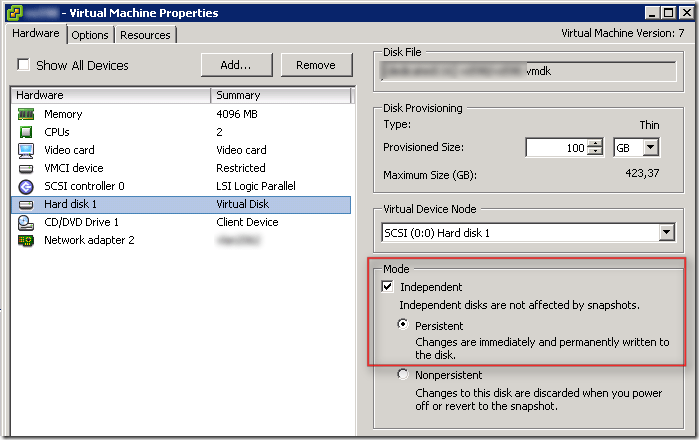Image resolution: width=699 pixels, height=440 pixels.
Task: Click the Video card icon
Action: point(26,150)
